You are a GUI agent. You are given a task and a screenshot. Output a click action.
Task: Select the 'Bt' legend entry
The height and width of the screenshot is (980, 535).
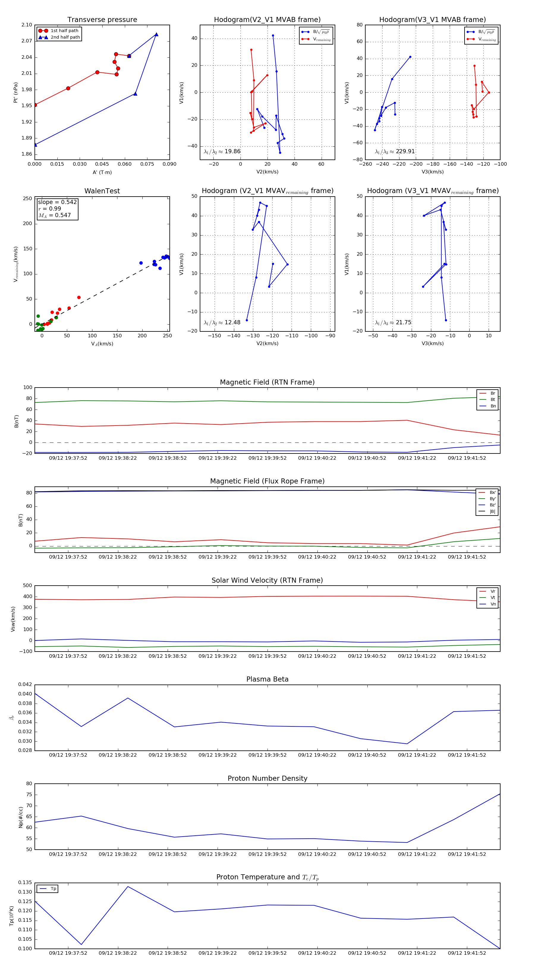(487, 399)
